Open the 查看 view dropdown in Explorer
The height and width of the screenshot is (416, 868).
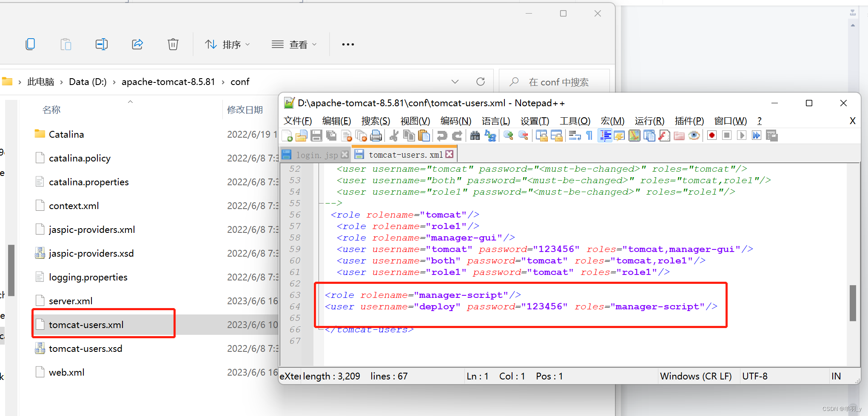point(294,44)
